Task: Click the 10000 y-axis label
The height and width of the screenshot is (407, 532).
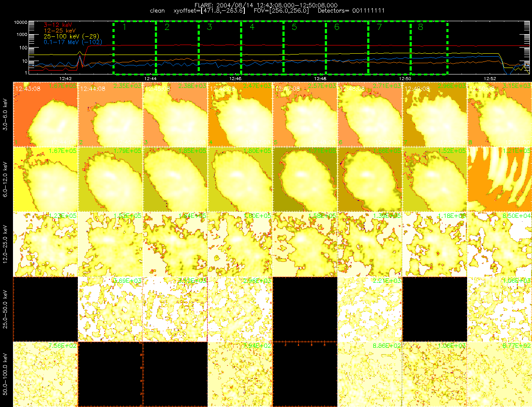Action: [20, 22]
